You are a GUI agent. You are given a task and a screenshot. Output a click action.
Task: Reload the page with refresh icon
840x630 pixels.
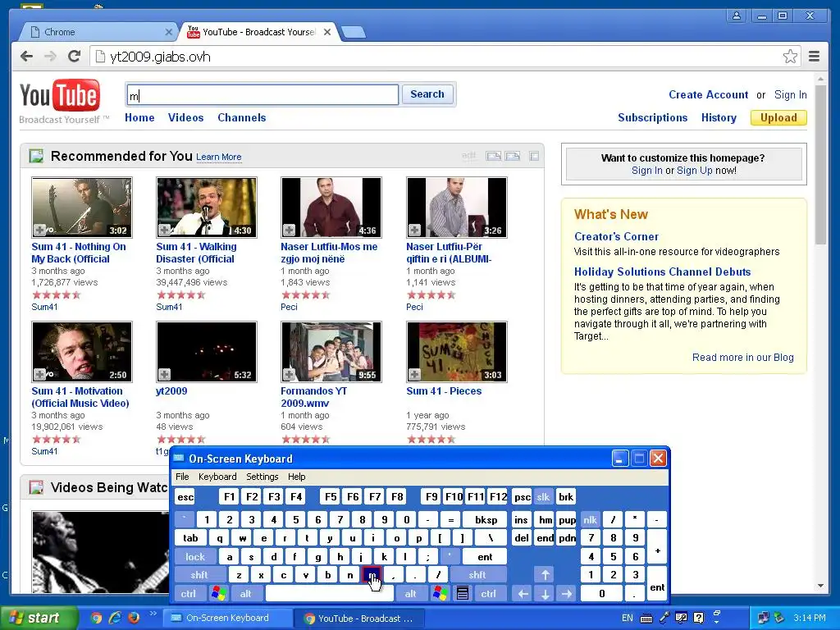[x=74, y=57]
